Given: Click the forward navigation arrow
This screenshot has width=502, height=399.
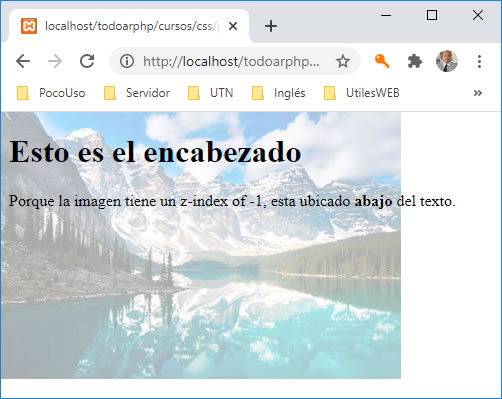Looking at the screenshot, I should click(55, 61).
